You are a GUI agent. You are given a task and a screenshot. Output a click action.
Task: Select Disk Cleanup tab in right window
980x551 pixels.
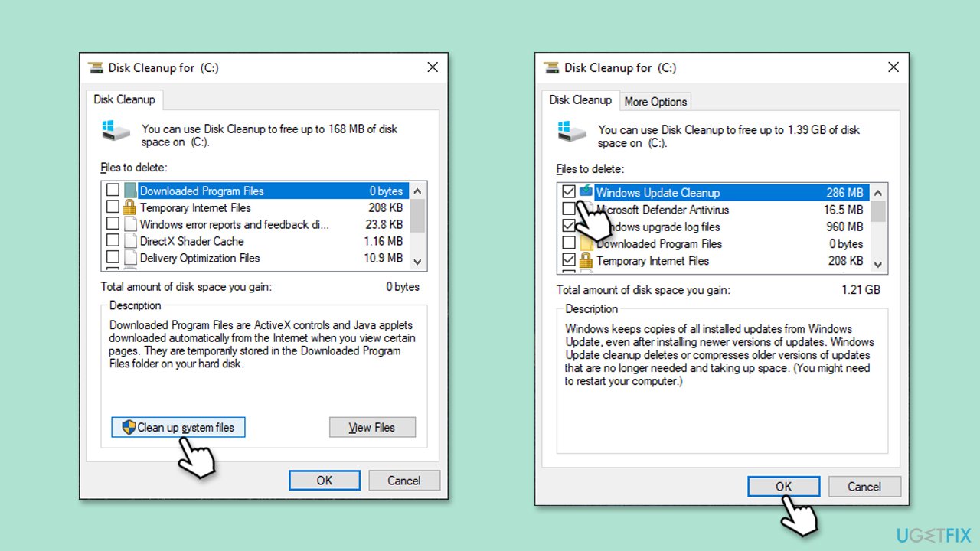point(580,99)
